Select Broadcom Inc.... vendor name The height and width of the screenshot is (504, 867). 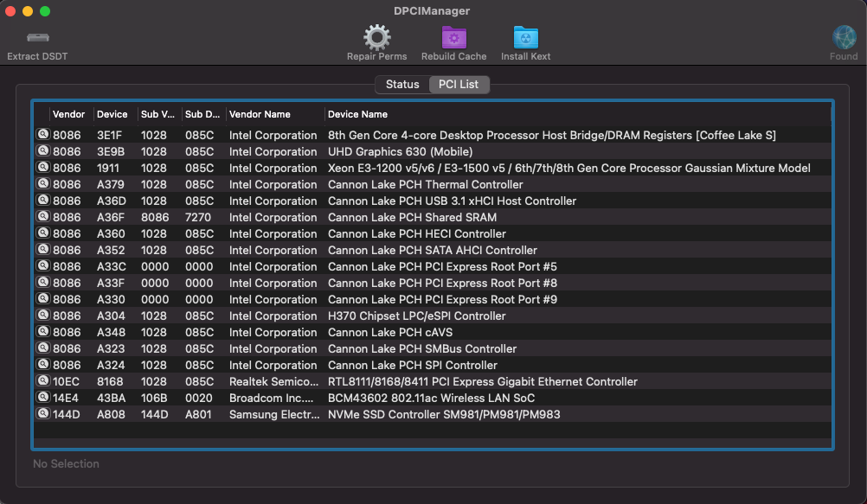(x=271, y=398)
